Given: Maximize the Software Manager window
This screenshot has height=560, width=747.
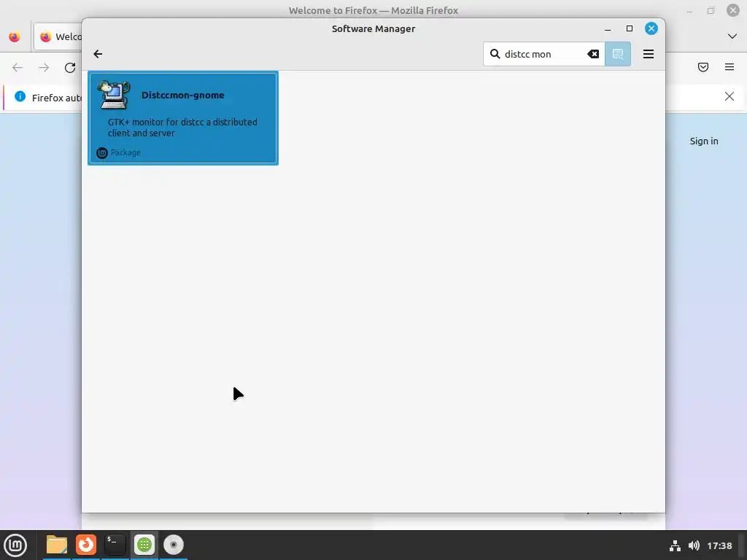Looking at the screenshot, I should pyautogui.click(x=630, y=28).
